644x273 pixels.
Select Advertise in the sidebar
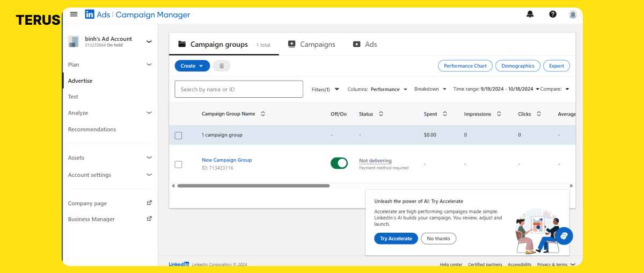tap(80, 81)
